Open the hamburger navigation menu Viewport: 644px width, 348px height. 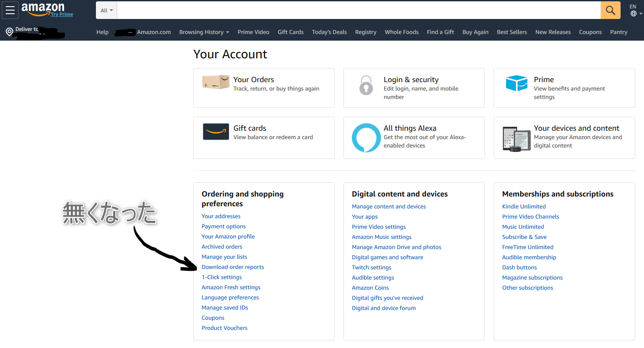(10, 10)
